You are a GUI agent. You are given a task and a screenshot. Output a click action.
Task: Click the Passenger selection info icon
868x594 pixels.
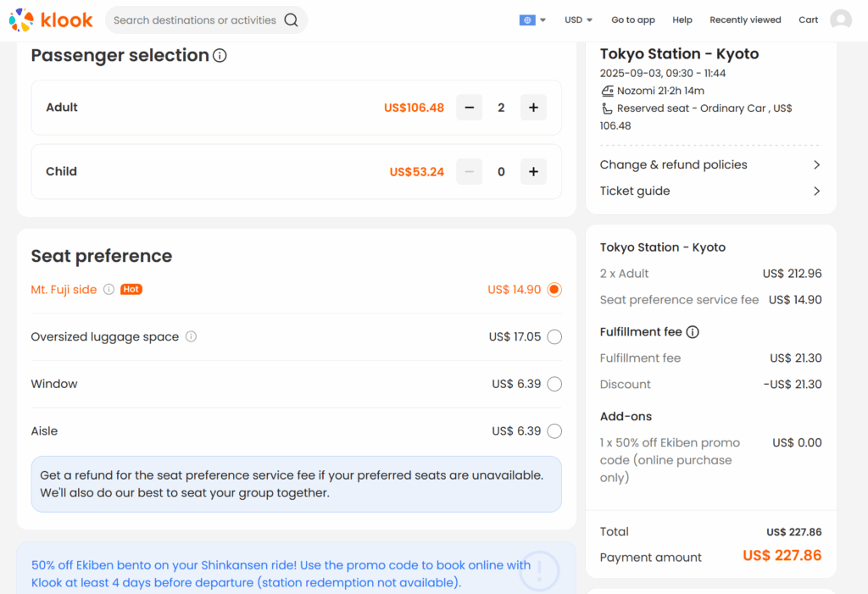click(x=220, y=56)
